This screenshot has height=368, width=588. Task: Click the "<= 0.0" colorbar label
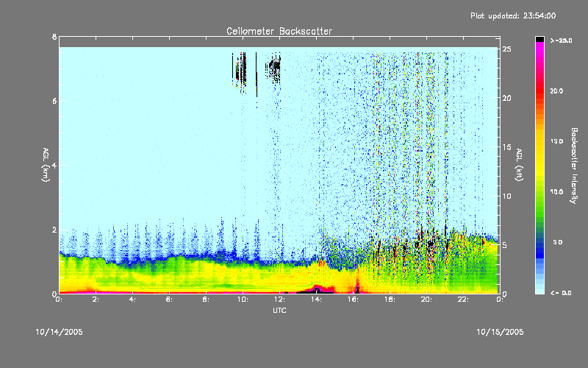point(561,293)
